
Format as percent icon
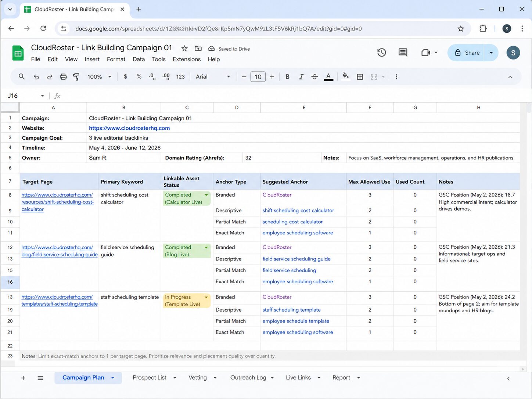coord(139,76)
